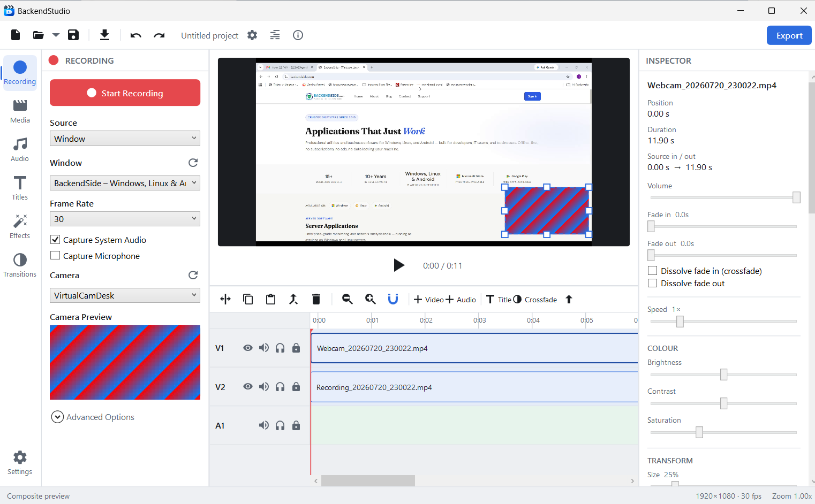Click the Camera Preview thumbnail
This screenshot has height=504, width=815.
coord(125,362)
